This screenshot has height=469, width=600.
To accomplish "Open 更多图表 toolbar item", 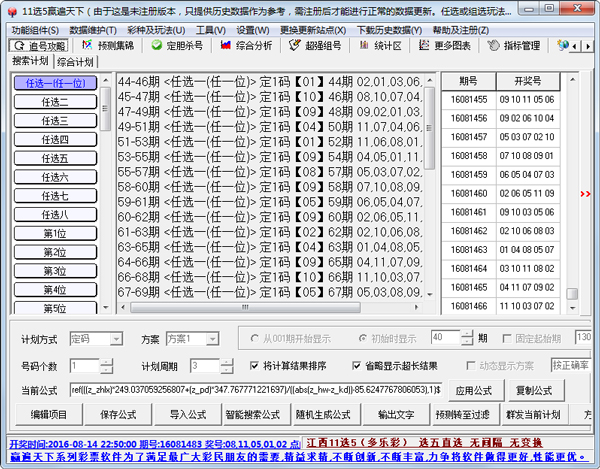I will [x=445, y=46].
